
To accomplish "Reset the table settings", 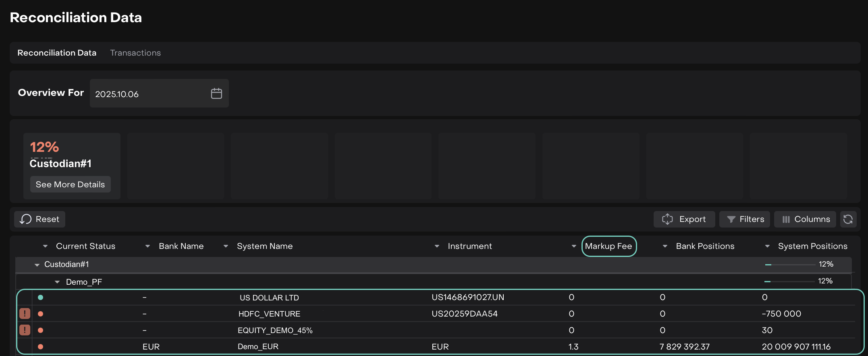I will coord(39,219).
